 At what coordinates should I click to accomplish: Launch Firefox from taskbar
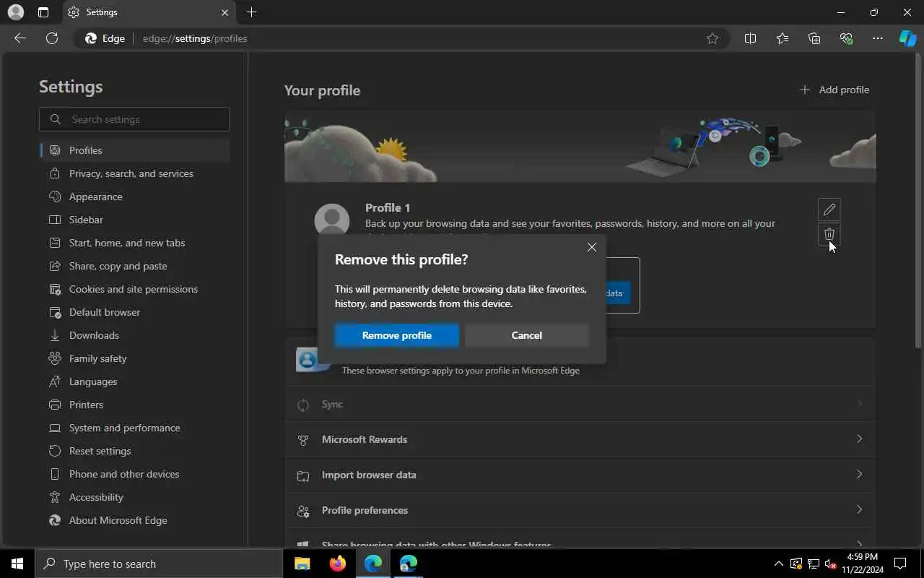338,564
